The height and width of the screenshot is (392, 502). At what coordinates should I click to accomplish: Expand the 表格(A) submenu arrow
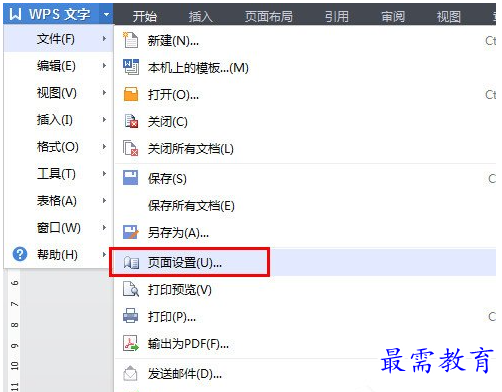coord(104,200)
